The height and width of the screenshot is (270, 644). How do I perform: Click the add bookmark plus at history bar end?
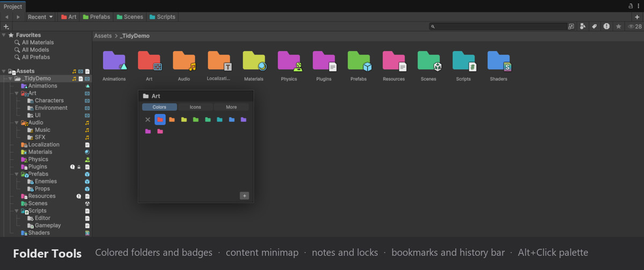(x=638, y=17)
